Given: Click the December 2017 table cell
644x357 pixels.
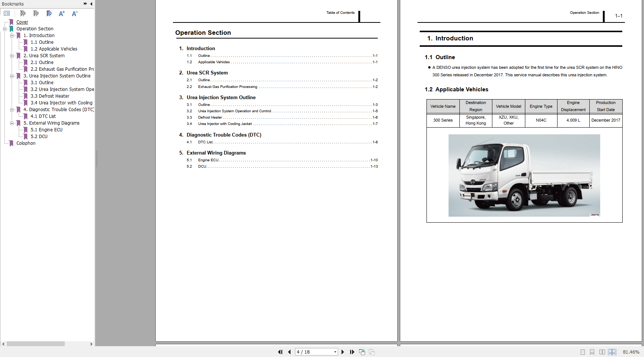Looking at the screenshot, I should tap(606, 120).
